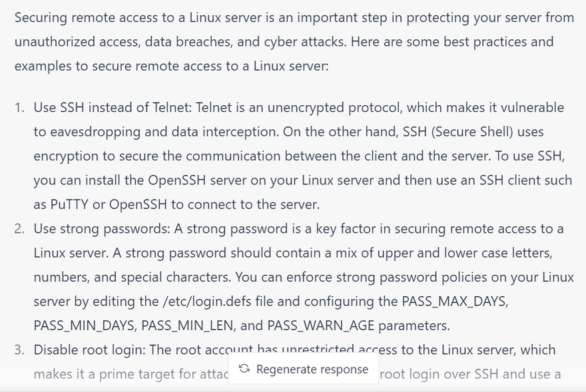Screen dimensions: 586x392
Task: Click the "Disable root login" heading text
Action: (89, 349)
